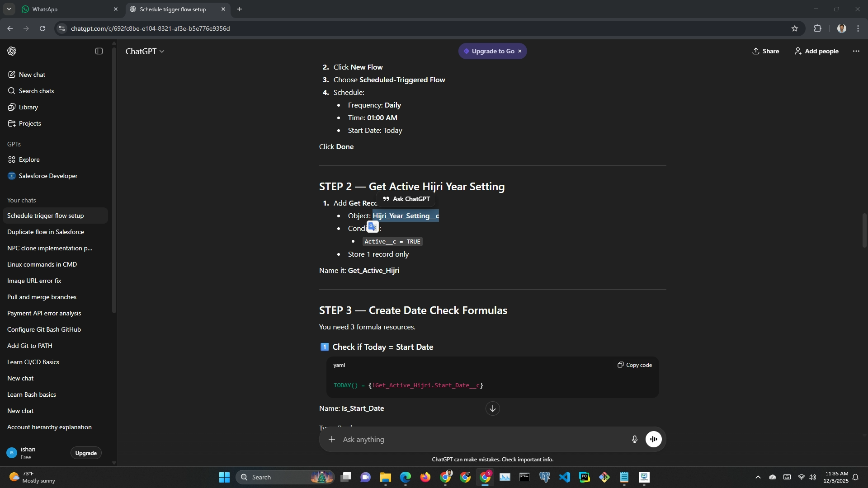This screenshot has height=488, width=868.
Task: Click the sidebar toggle icon
Action: click(x=99, y=51)
